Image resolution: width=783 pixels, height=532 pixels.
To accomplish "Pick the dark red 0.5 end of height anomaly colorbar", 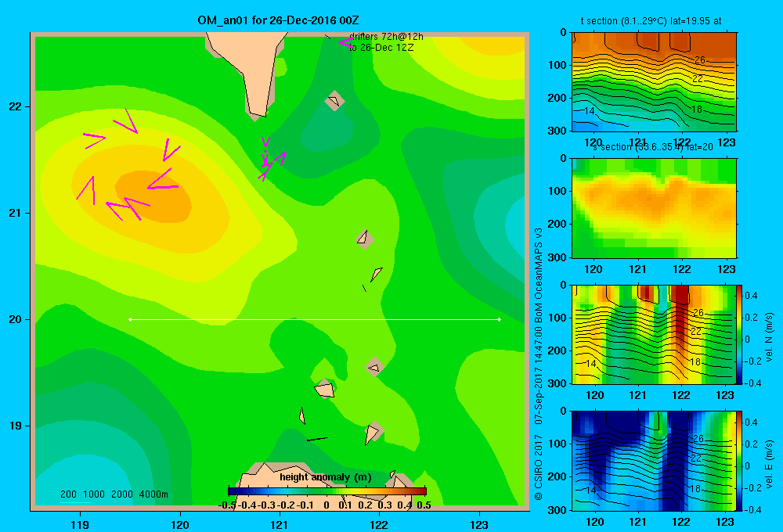I will [x=422, y=491].
